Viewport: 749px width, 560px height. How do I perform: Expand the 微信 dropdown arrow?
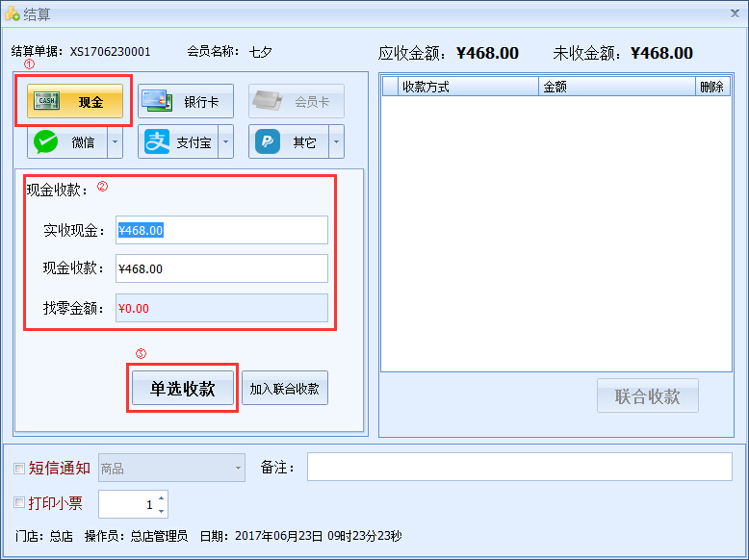pos(115,142)
